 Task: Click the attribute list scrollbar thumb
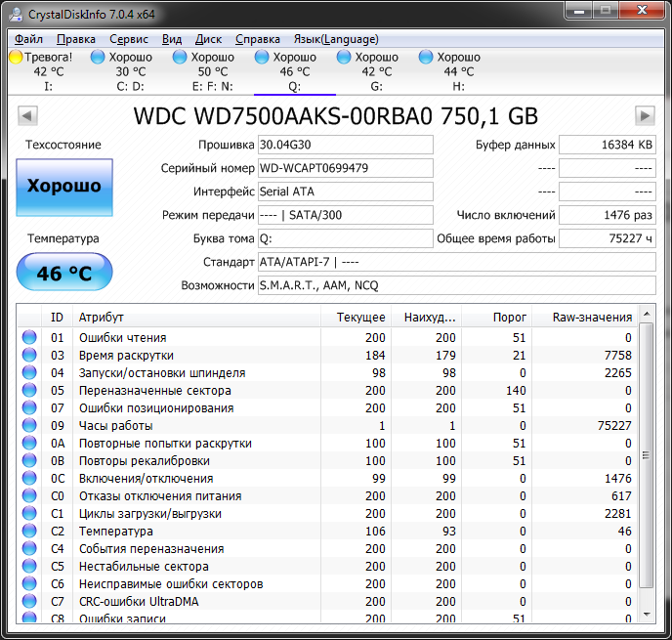coord(647,455)
